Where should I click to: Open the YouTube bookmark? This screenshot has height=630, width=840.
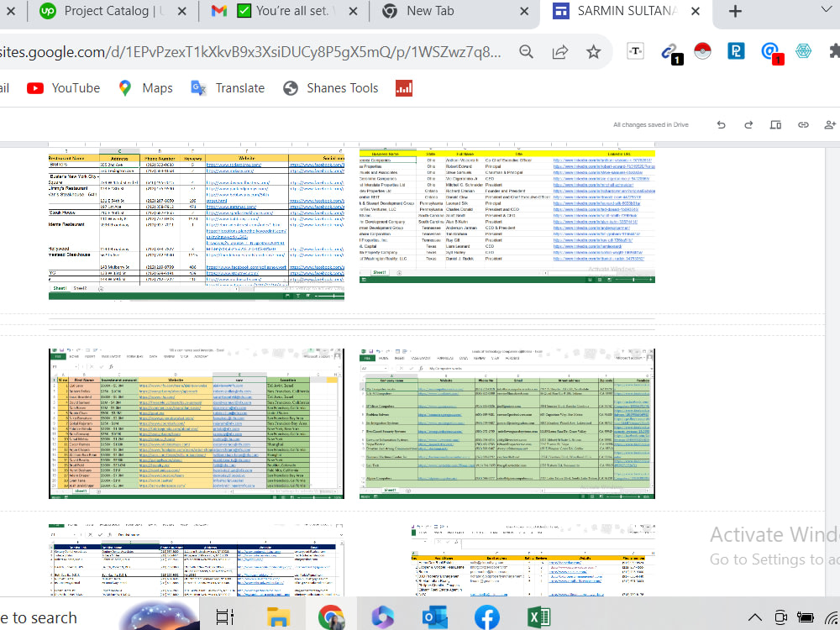coord(63,88)
